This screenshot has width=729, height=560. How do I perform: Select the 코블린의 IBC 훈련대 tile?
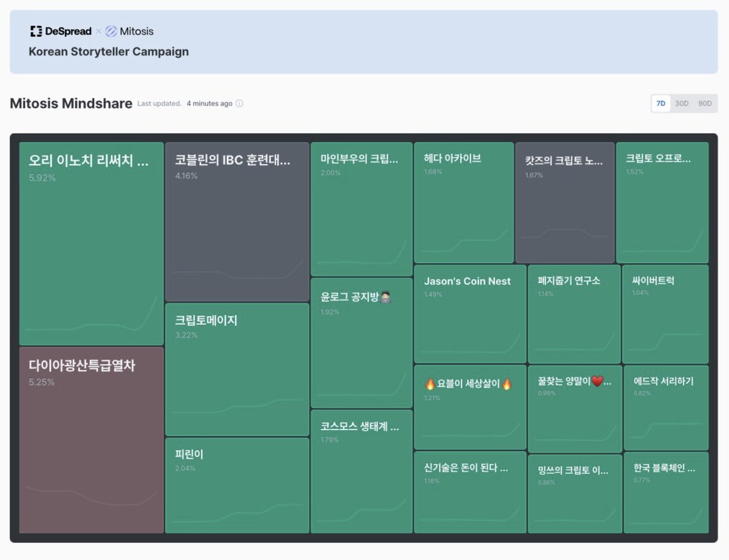238,222
